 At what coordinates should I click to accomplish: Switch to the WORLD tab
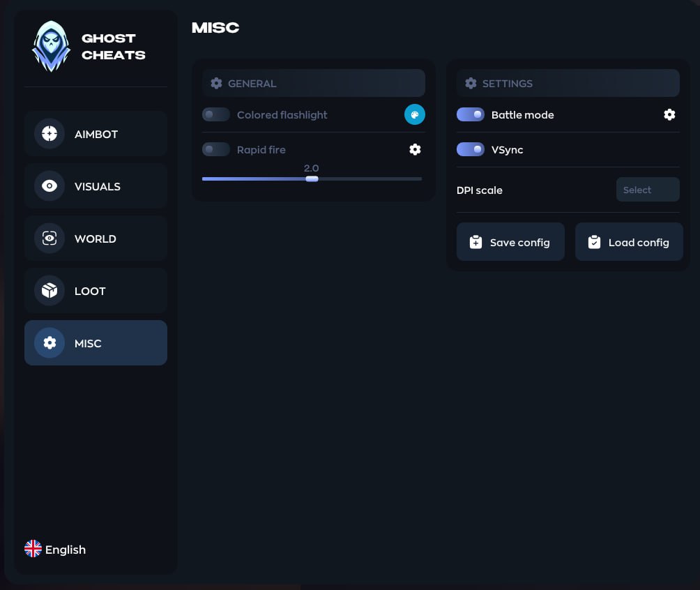point(96,239)
